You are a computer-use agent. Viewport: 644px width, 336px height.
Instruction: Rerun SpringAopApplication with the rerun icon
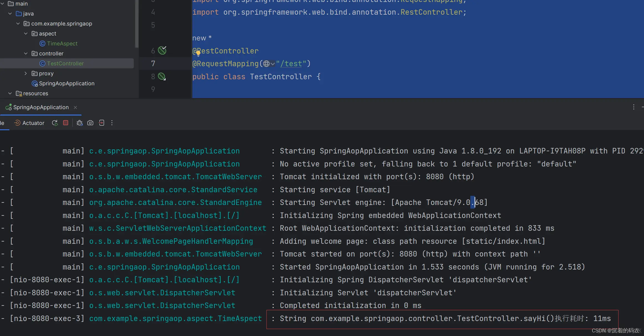click(55, 123)
